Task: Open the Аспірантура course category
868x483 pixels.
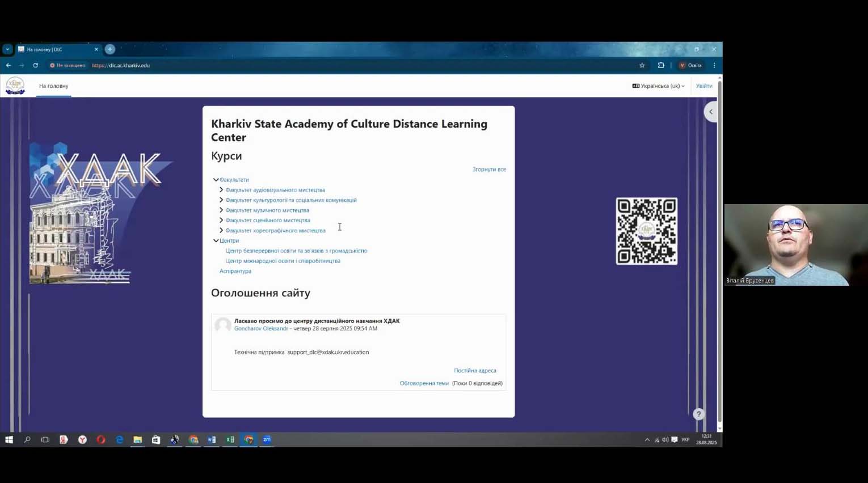Action: click(235, 271)
